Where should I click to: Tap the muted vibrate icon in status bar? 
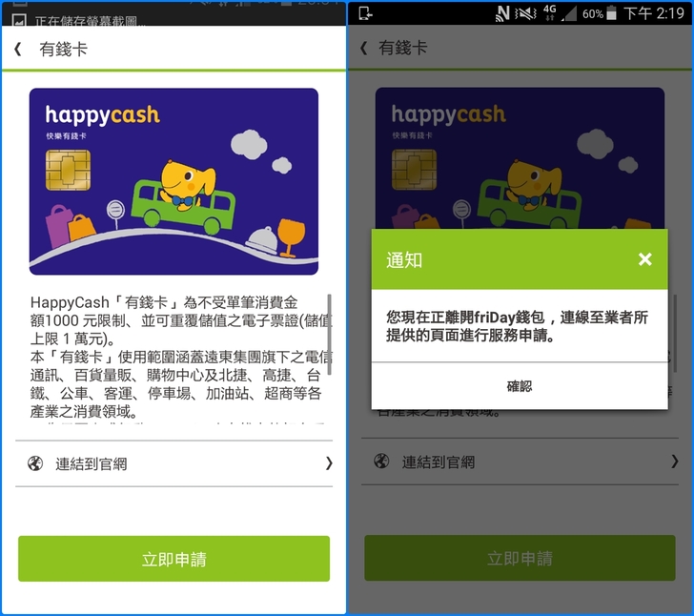525,13
